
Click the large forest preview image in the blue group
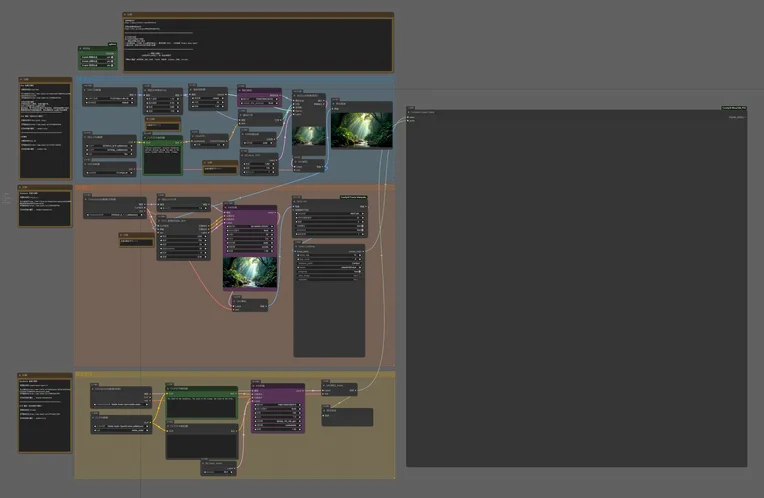pos(359,129)
